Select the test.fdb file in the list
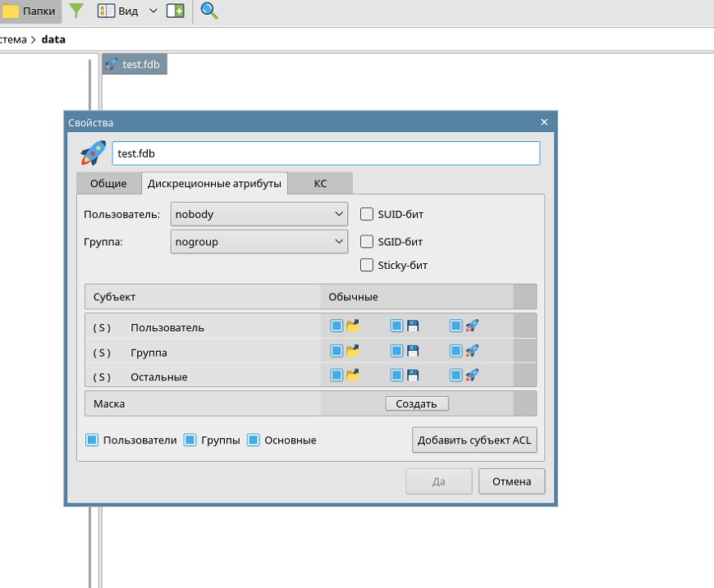714x588 pixels. click(134, 64)
